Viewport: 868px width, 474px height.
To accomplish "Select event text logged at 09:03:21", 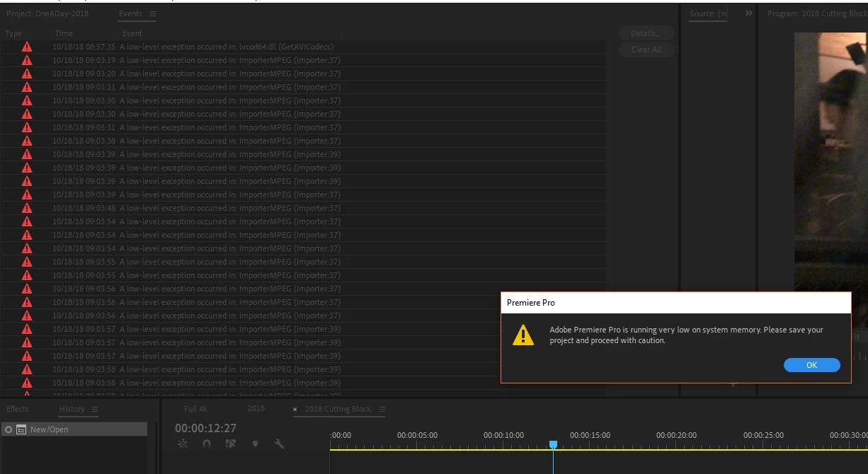I will [x=230, y=87].
